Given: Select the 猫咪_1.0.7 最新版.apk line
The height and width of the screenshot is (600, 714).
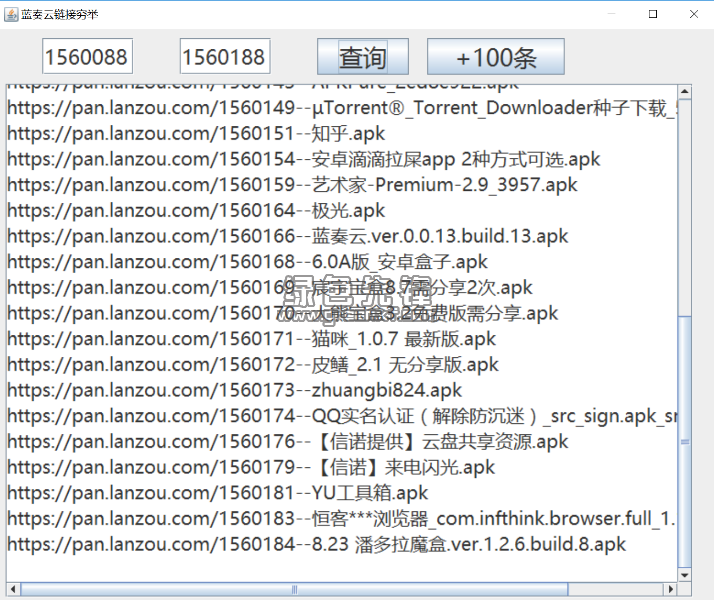Looking at the screenshot, I should (x=252, y=339).
